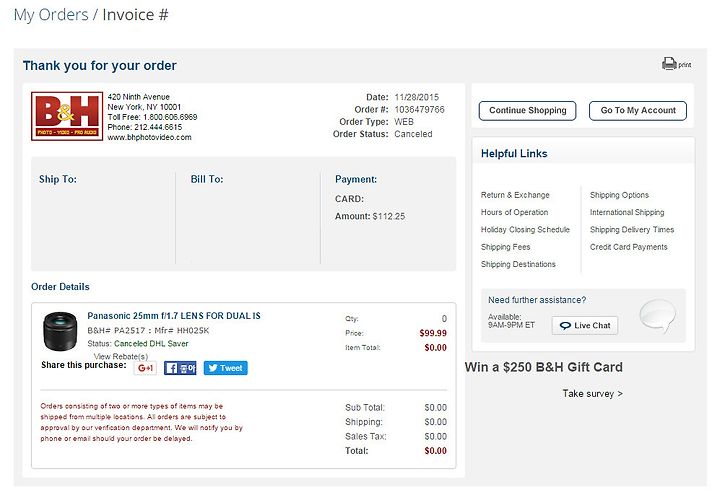Share purchase on Google Plus
This screenshot has width=720, height=495.
(x=145, y=368)
